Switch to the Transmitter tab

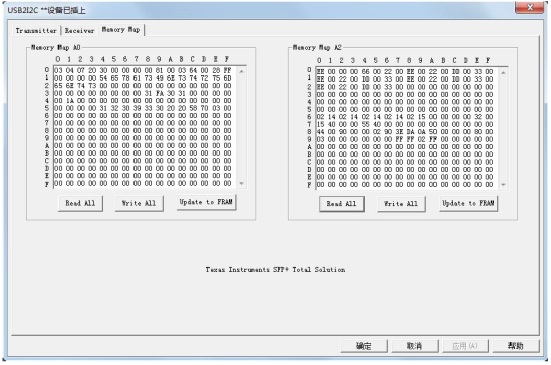pos(36,31)
